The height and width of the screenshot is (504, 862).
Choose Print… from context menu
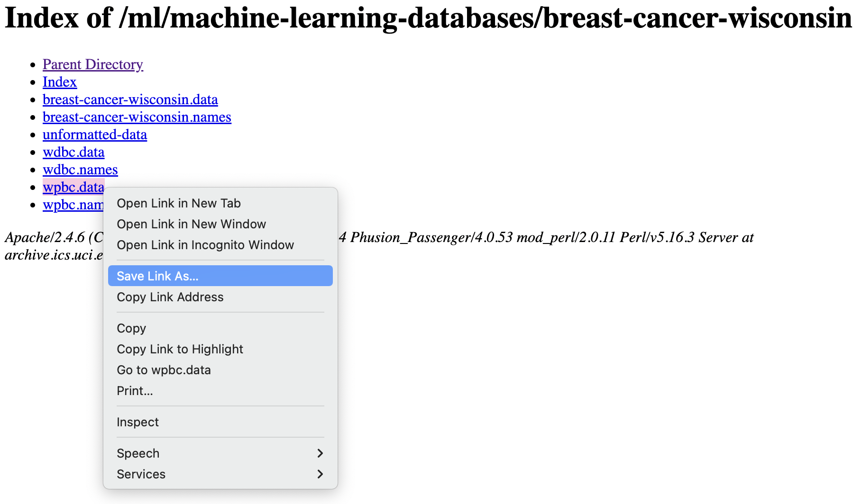[x=220, y=391]
